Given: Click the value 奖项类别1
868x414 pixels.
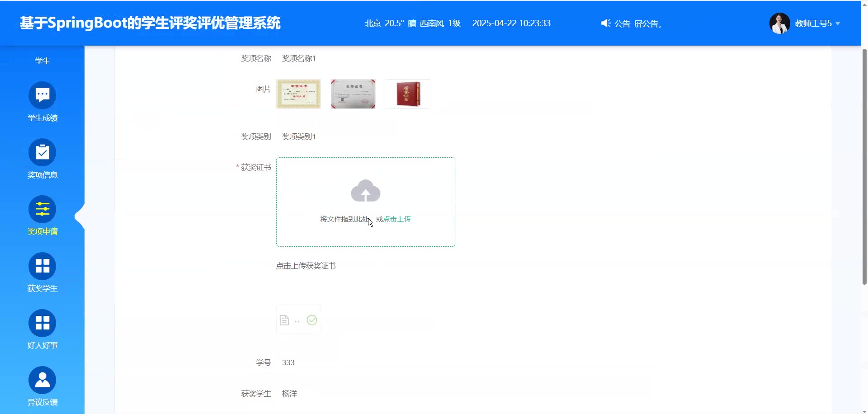Looking at the screenshot, I should tap(299, 136).
